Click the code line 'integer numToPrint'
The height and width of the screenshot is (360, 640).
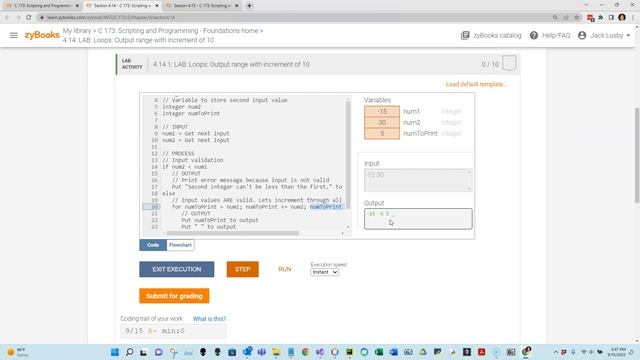(x=191, y=113)
